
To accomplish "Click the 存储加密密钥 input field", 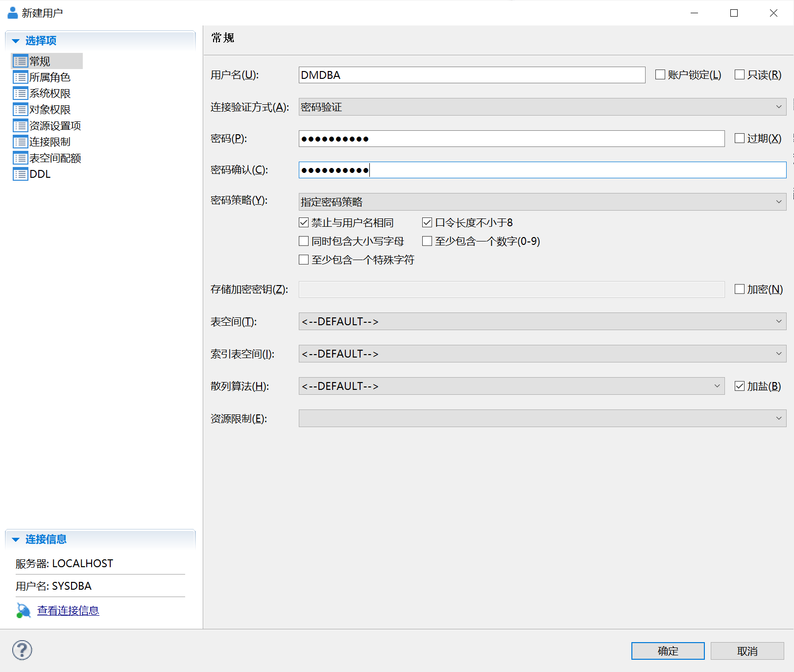I will [512, 289].
